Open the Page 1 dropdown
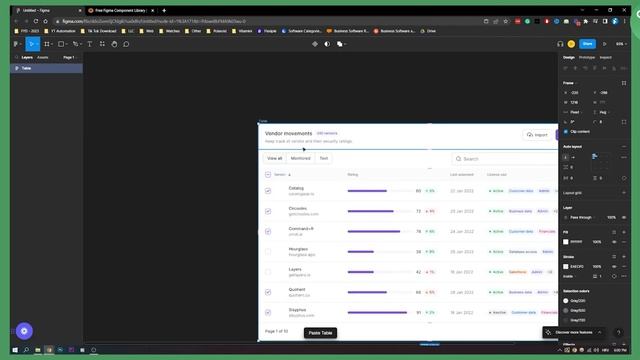Screen dimensions: 640x360 [69, 58]
